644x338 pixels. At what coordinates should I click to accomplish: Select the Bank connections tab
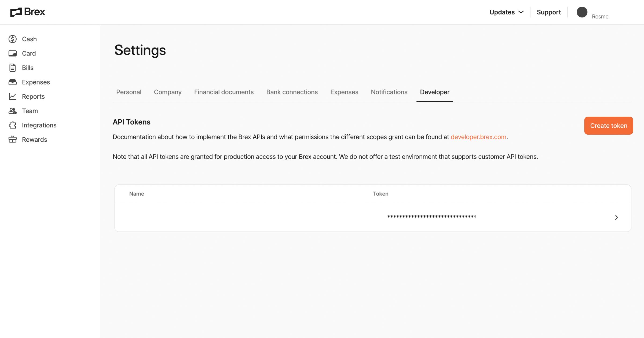[292, 92]
